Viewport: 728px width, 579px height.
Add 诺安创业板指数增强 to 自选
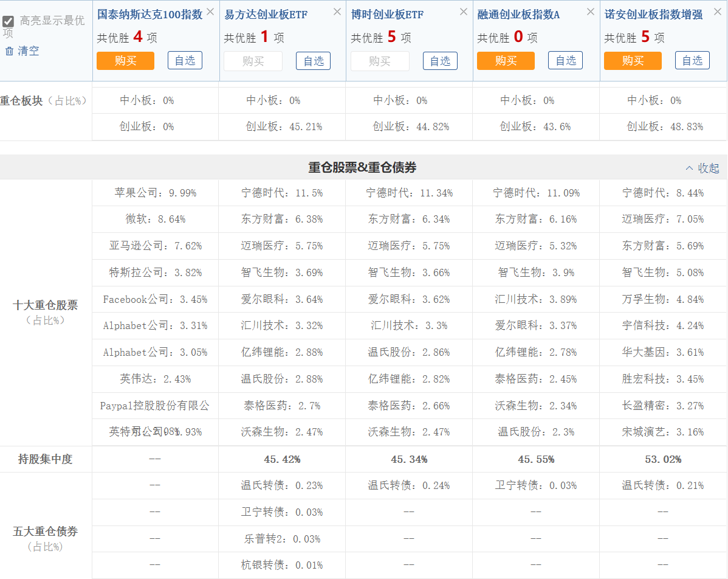[x=692, y=61]
